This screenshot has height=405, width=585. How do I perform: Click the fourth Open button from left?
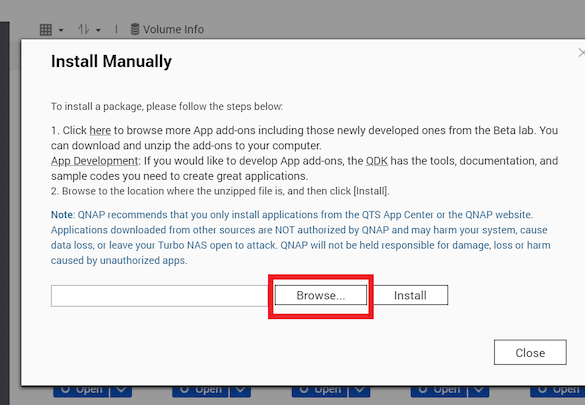point(439,391)
